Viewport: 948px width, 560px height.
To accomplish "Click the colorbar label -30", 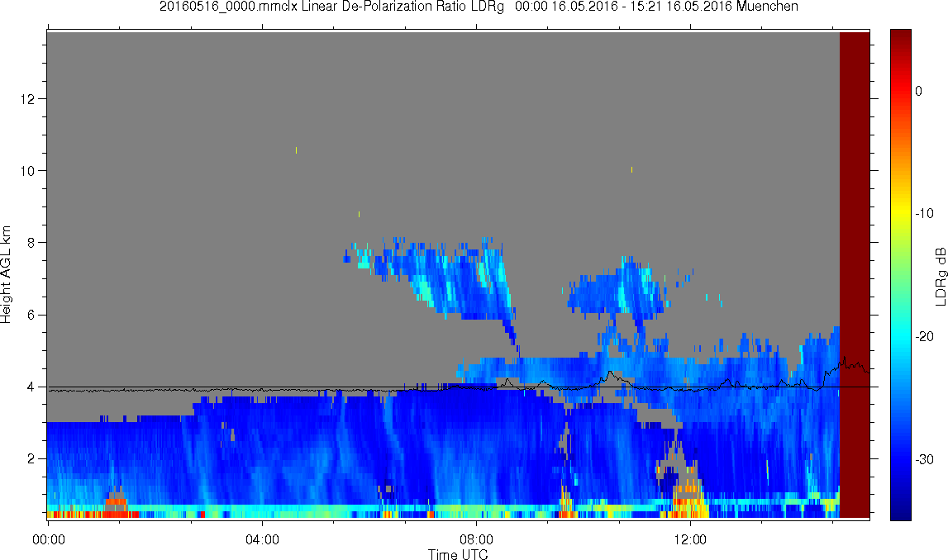I will coord(924,460).
